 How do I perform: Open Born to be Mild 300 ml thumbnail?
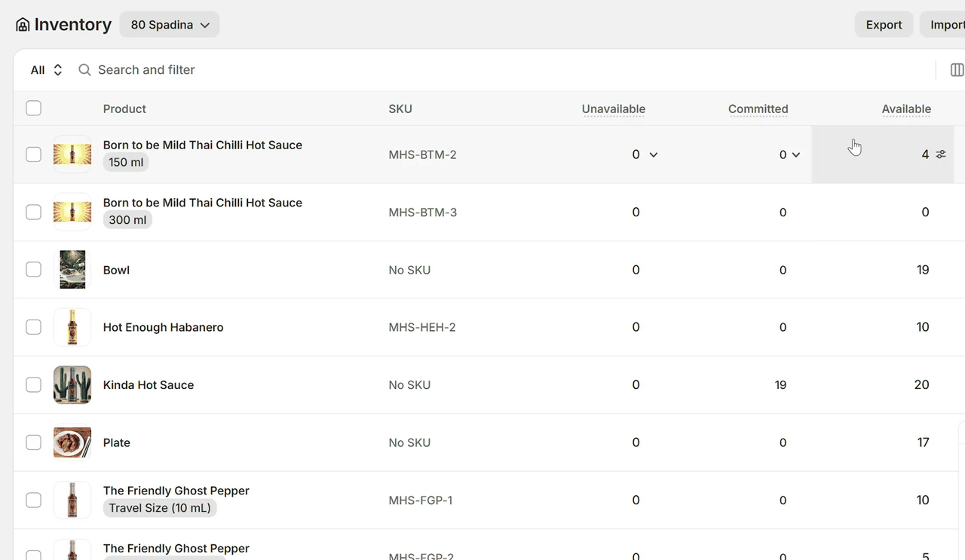(x=72, y=213)
